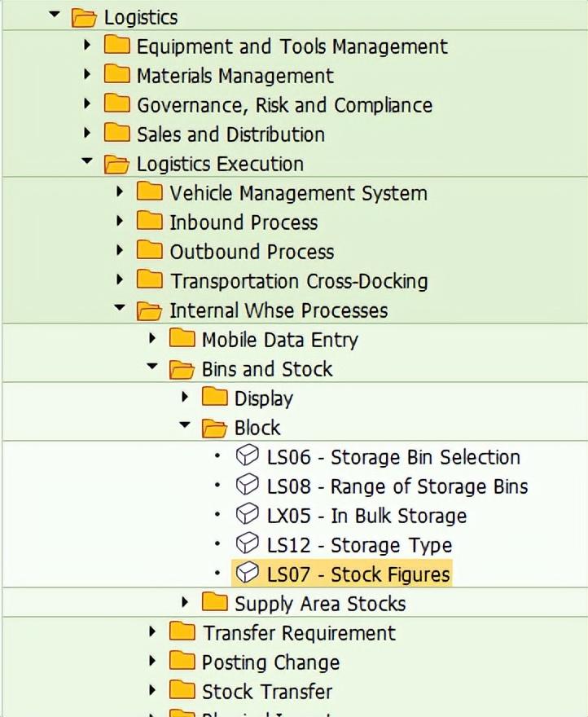Open LS12 - Storage Type transaction
This screenshot has height=717, width=588.
pyautogui.click(x=359, y=545)
